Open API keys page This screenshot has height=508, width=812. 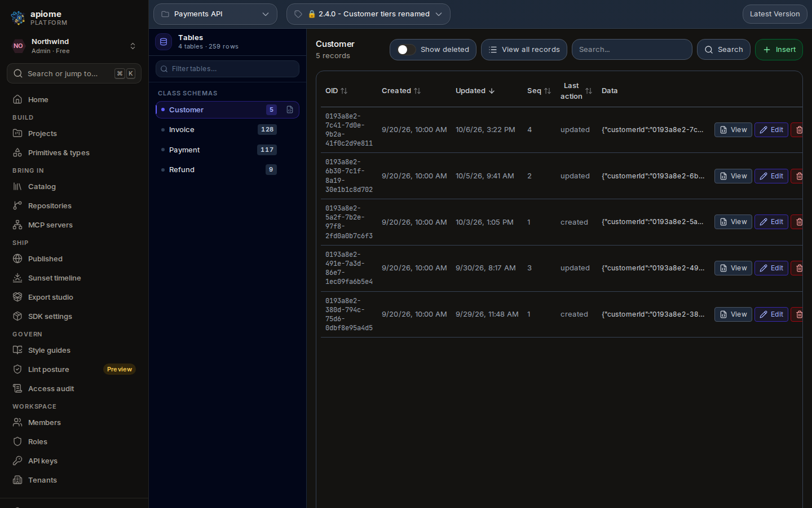74,461
